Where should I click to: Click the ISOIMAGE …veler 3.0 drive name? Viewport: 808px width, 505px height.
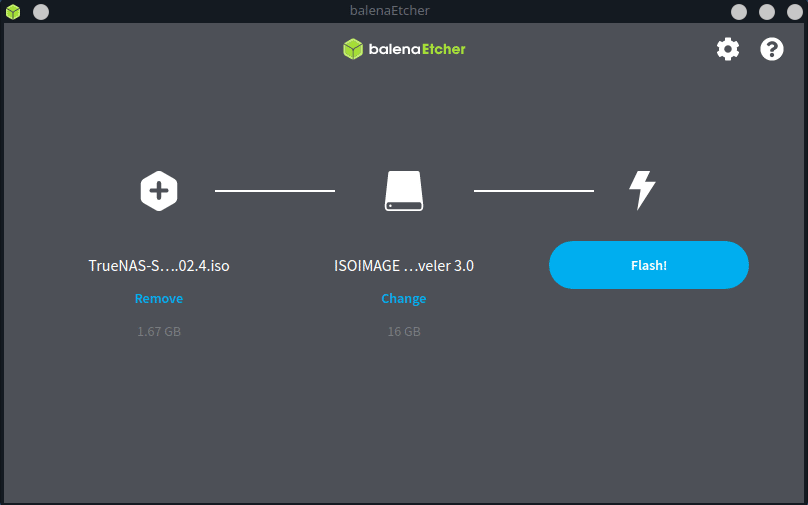404,266
